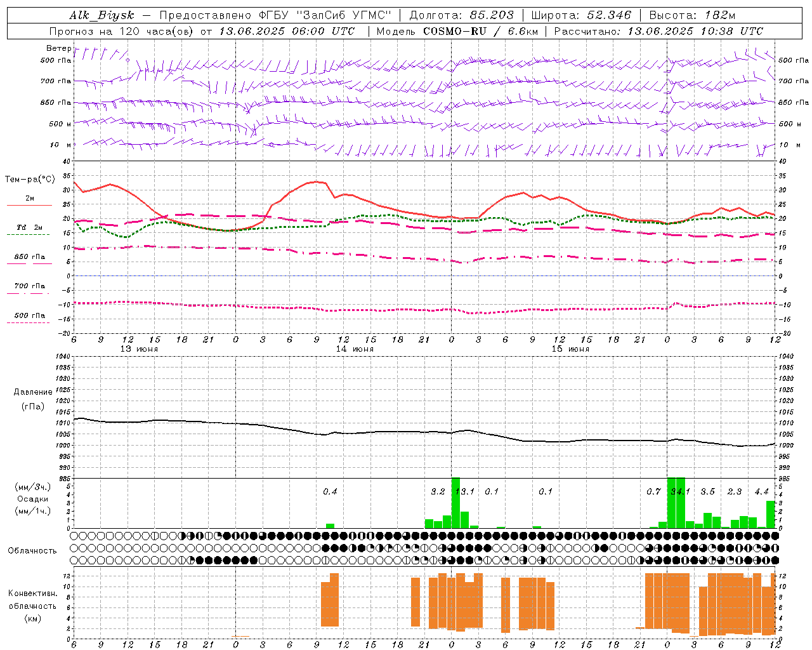Click the precipitation total 4.4
The height and width of the screenshot is (650, 812).
click(x=761, y=492)
